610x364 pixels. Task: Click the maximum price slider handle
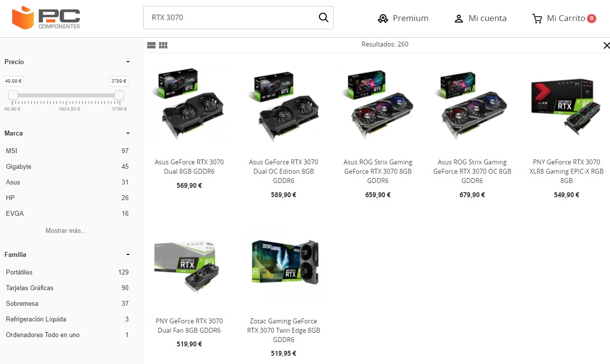(x=119, y=95)
